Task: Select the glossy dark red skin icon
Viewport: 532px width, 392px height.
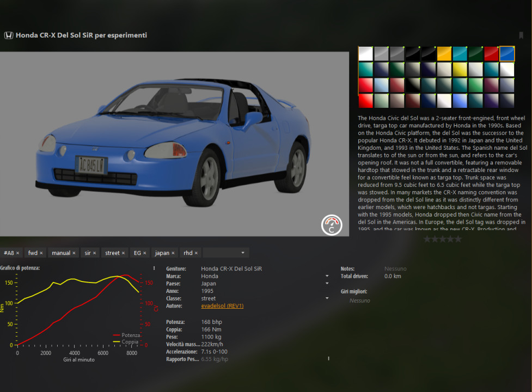Action: tap(491, 54)
